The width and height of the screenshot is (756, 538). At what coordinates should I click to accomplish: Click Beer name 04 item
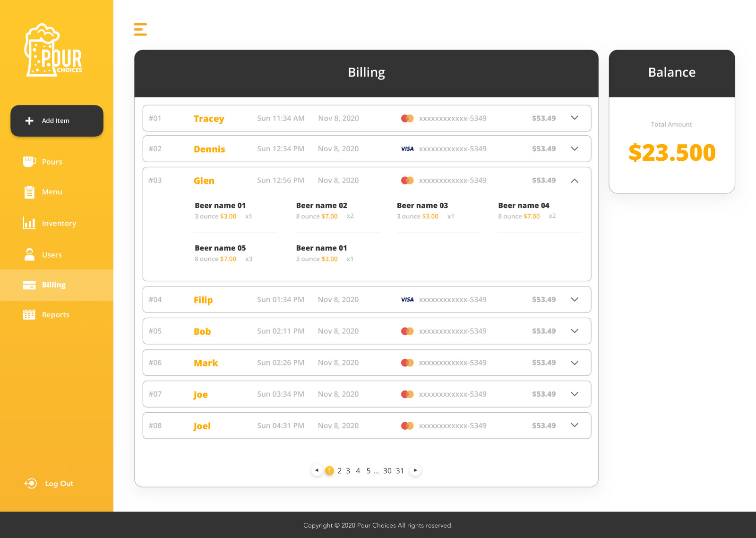pos(524,206)
